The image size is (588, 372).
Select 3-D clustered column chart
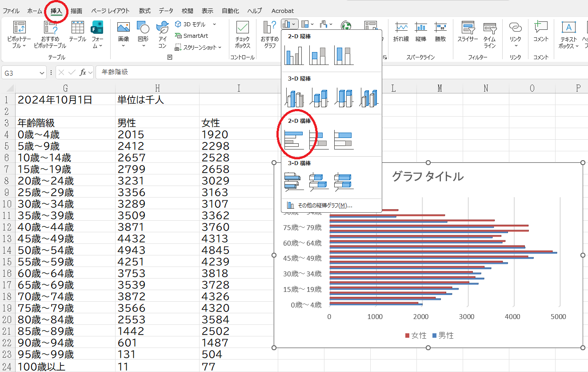(x=294, y=97)
